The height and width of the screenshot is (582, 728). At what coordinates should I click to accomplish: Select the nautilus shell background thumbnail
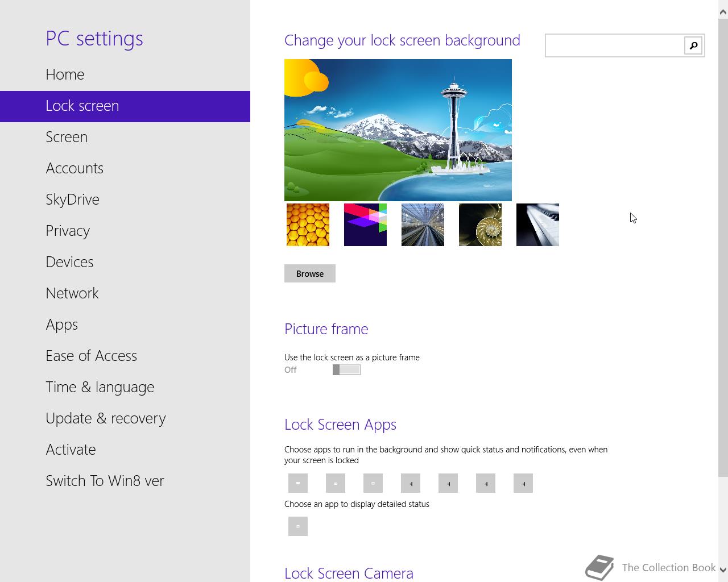coord(480,225)
